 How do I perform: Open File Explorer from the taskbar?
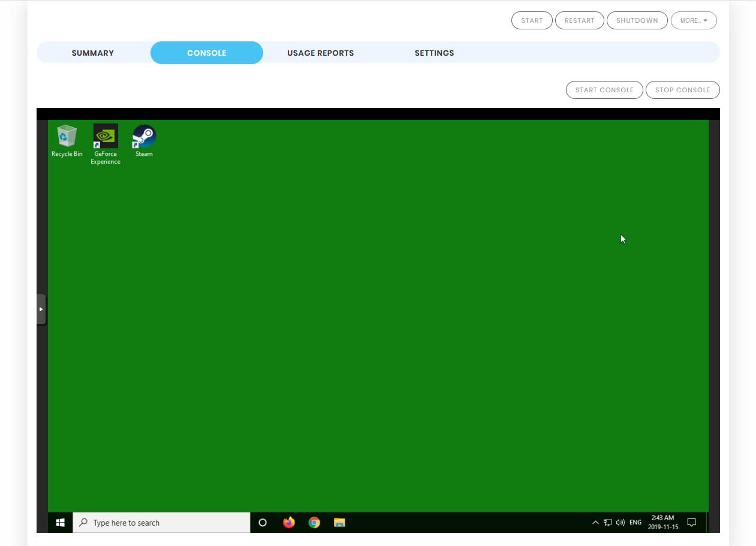(x=339, y=523)
